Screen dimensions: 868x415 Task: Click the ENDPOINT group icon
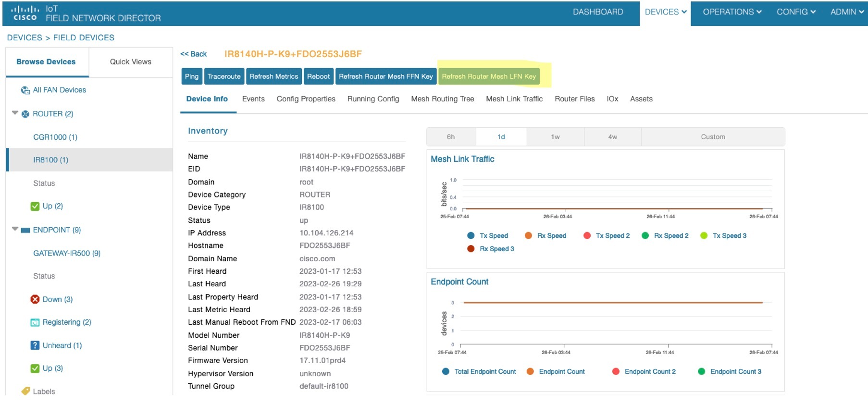(25, 231)
